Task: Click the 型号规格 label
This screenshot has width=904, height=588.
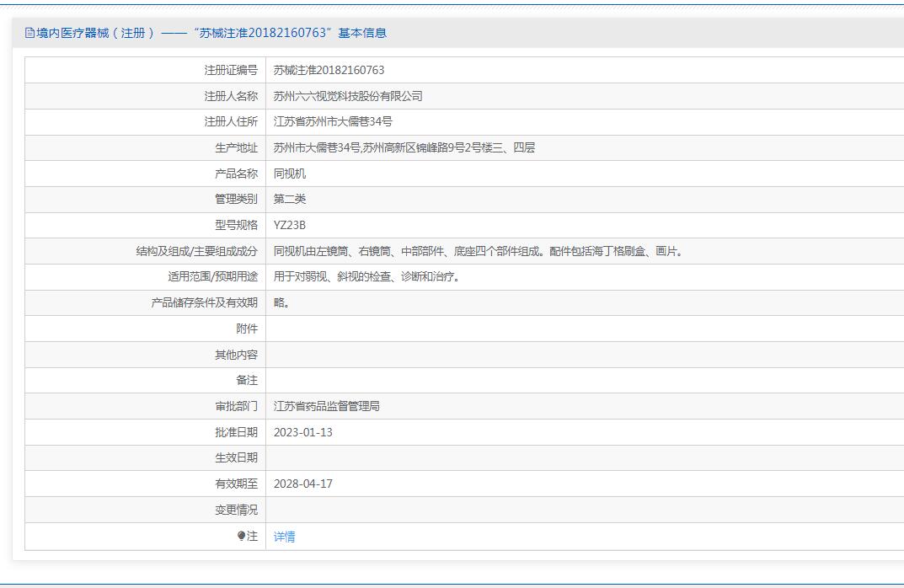Action: pyautogui.click(x=236, y=225)
